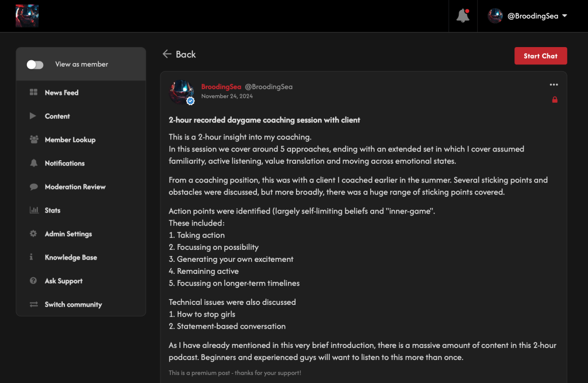The image size is (588, 383).
Task: Click the Admin Settings gear icon
Action: pyautogui.click(x=34, y=234)
